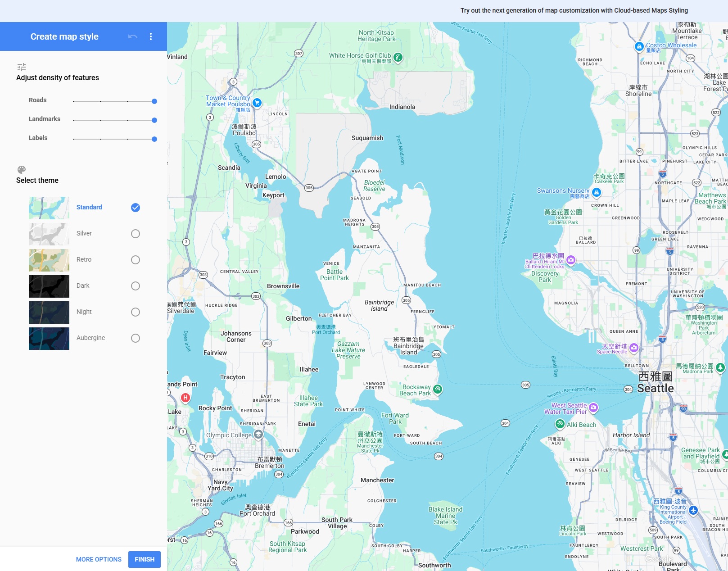The width and height of the screenshot is (728, 571).
Task: Click the Town & Country Market cart pin
Action: coord(257,103)
